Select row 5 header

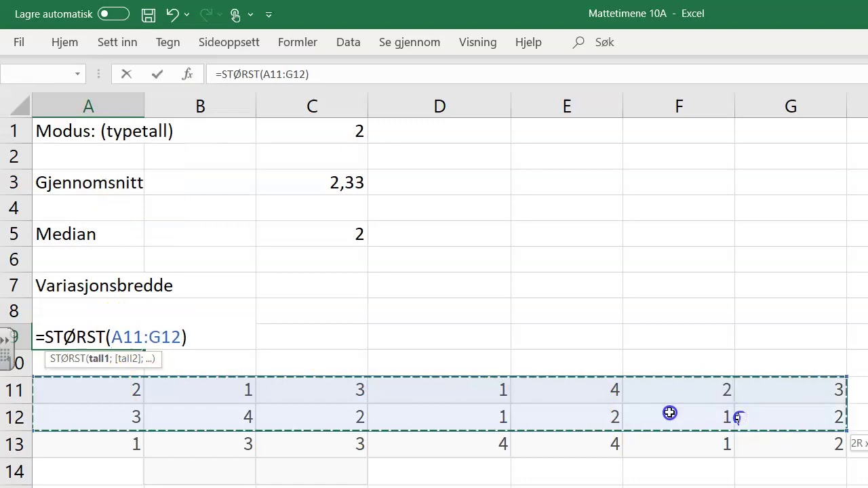click(15, 234)
